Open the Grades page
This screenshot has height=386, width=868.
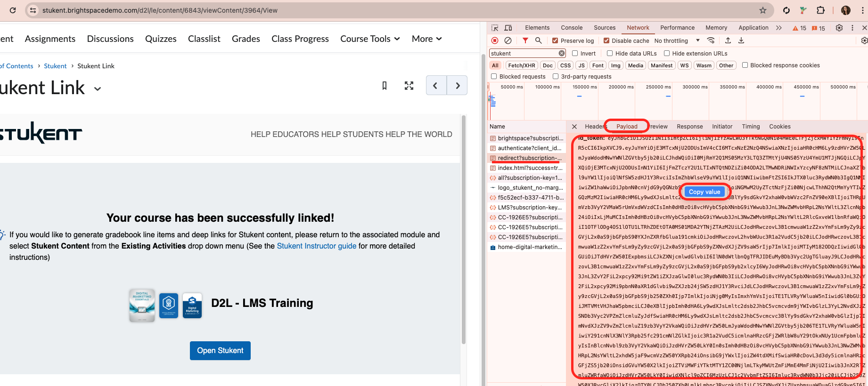pyautogui.click(x=246, y=39)
